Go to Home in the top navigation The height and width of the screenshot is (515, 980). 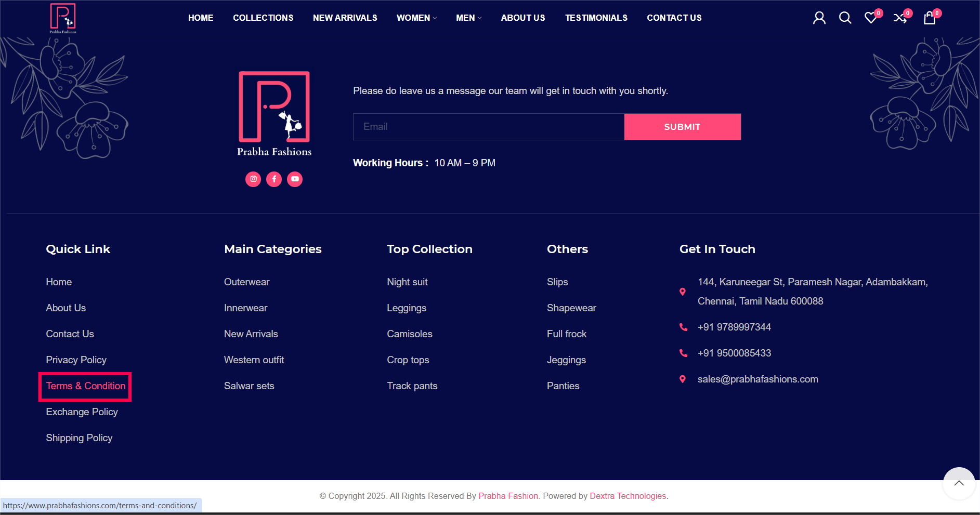click(x=201, y=18)
